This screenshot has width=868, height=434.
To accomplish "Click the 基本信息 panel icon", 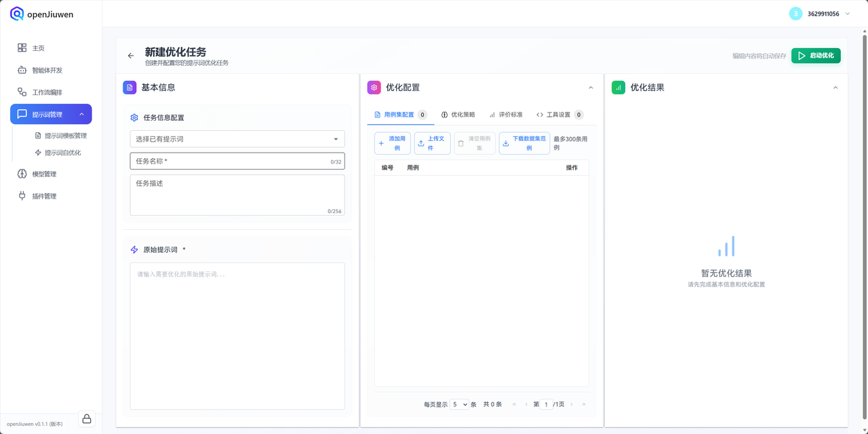I will (x=130, y=87).
